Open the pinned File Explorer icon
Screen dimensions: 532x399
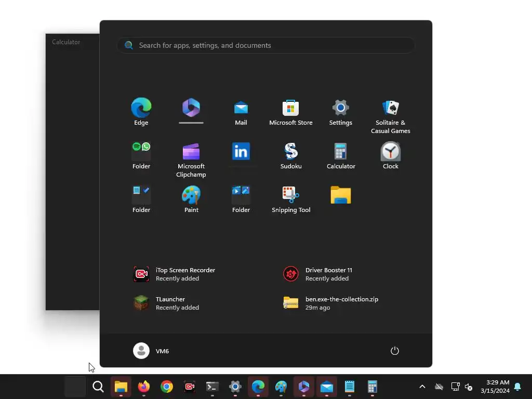[341, 195]
